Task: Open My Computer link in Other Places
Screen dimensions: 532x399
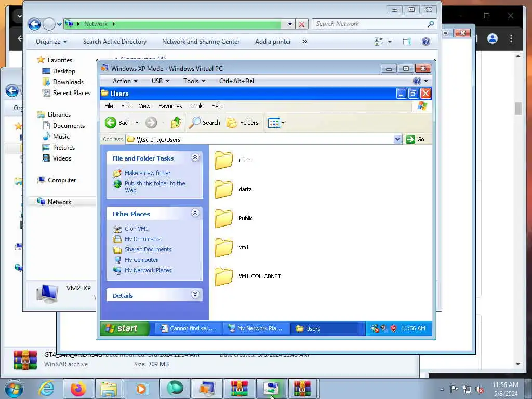Action: 141,260
